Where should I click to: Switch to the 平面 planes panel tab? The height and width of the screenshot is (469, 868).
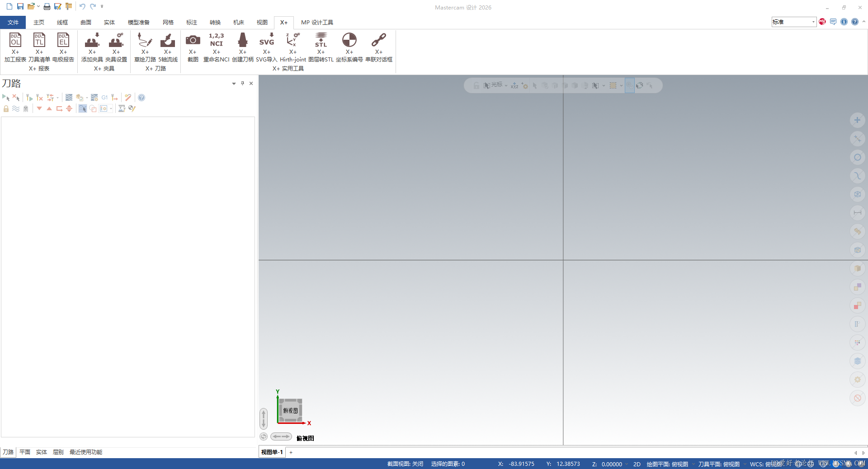(25, 452)
